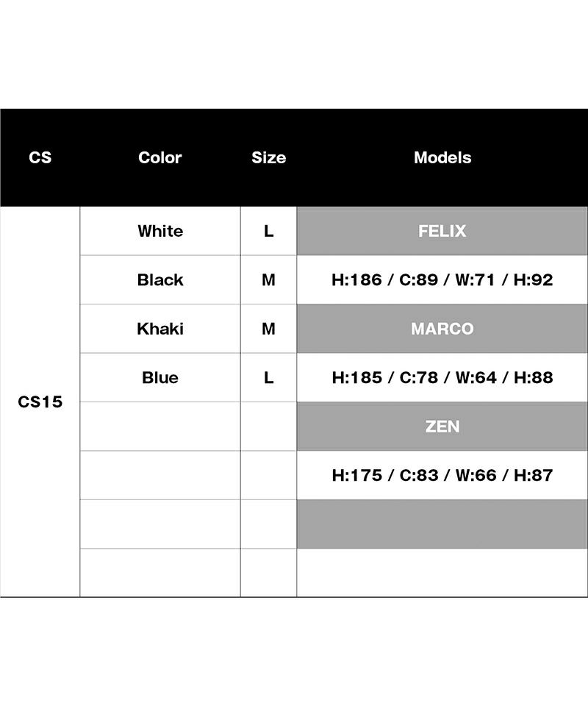Select the Khaki color cell
The width and height of the screenshot is (588, 706).
tap(160, 329)
